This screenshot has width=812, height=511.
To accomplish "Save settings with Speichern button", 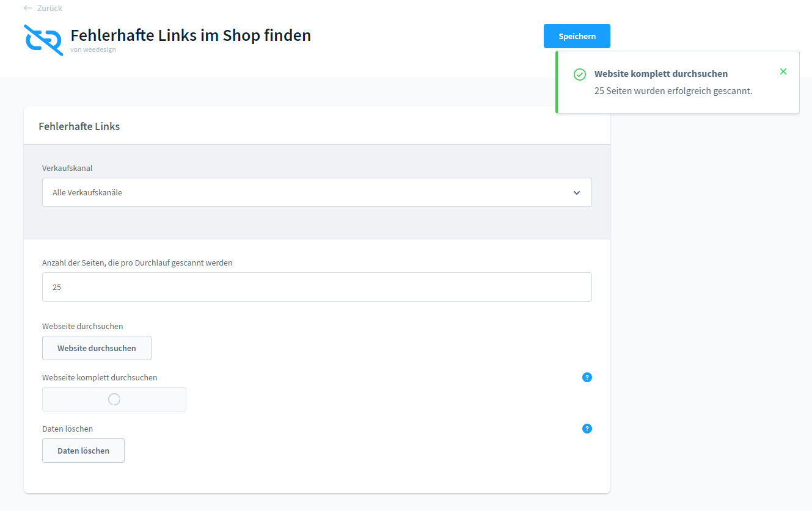I will [577, 36].
